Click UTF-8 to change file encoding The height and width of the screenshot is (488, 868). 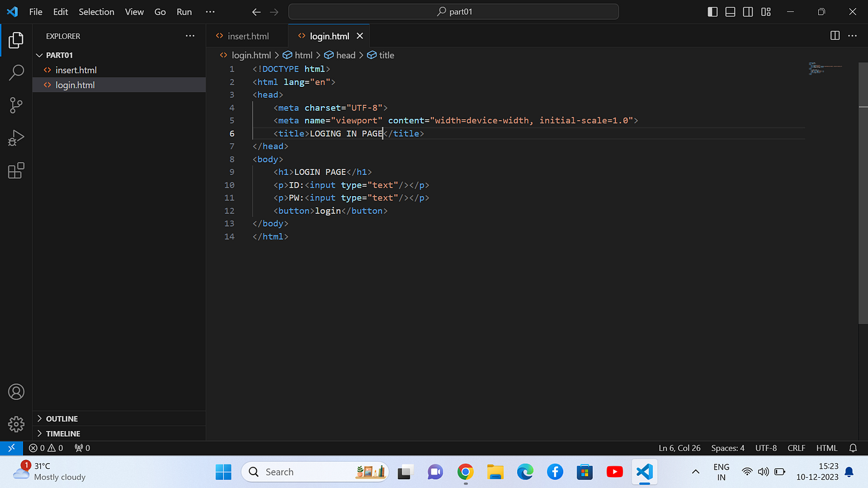pos(766,448)
